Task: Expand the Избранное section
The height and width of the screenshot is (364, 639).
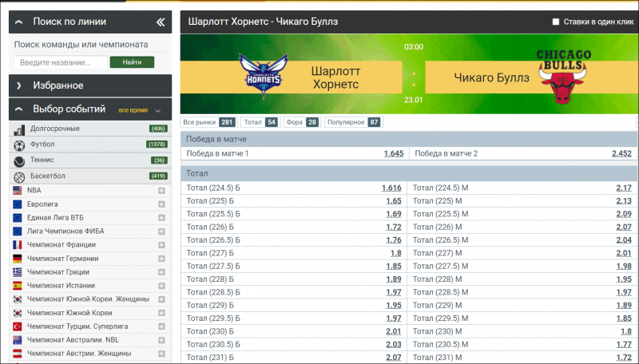Action: [x=90, y=85]
